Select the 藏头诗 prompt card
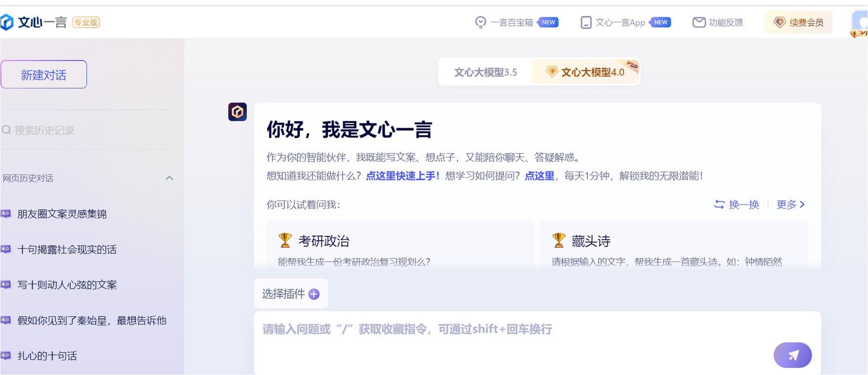 674,245
